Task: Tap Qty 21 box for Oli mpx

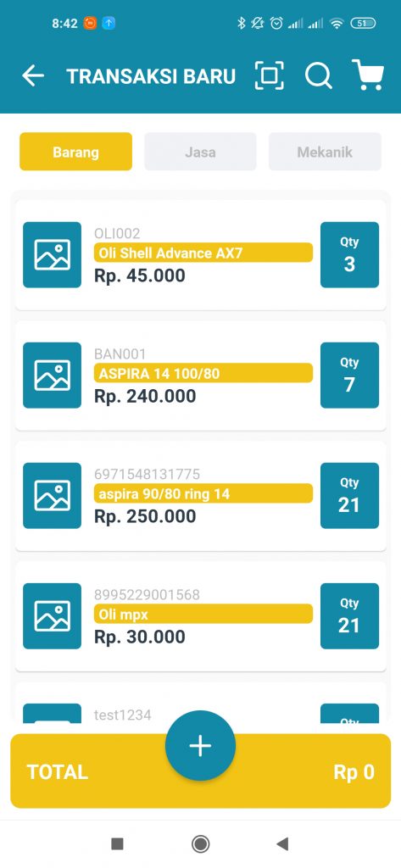Action: 349,616
